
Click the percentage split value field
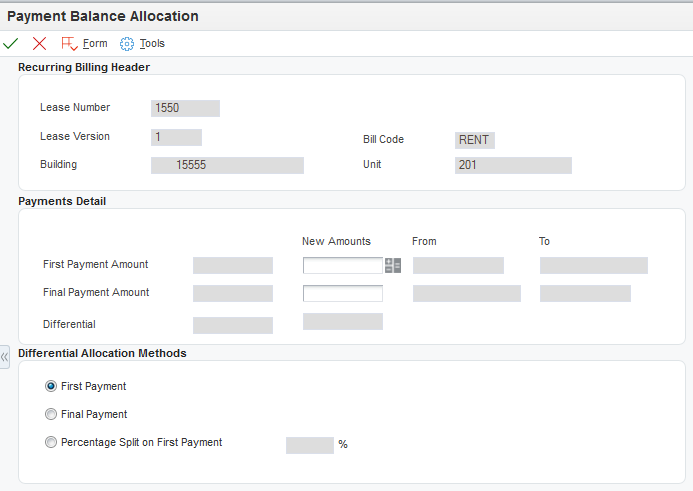[x=309, y=445]
